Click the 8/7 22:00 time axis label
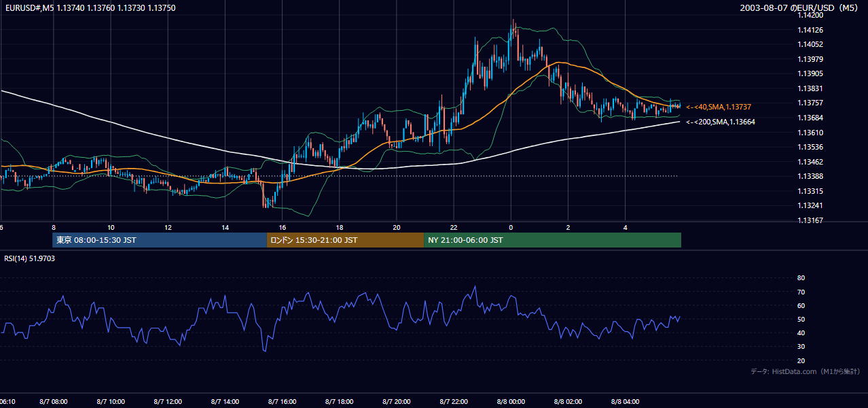Screen dimensions: 868x408 tap(454, 402)
